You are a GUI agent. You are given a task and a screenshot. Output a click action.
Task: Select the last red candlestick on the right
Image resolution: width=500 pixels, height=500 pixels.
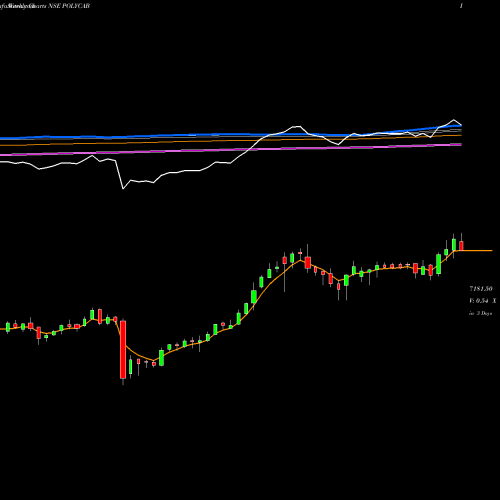point(461,246)
